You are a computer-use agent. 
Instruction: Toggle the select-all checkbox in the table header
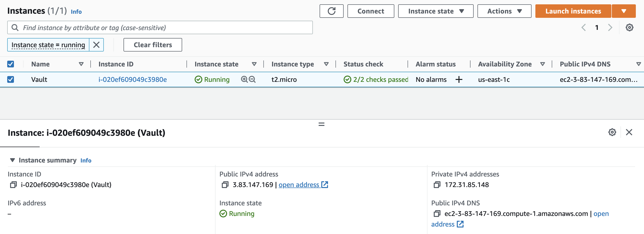click(x=11, y=64)
